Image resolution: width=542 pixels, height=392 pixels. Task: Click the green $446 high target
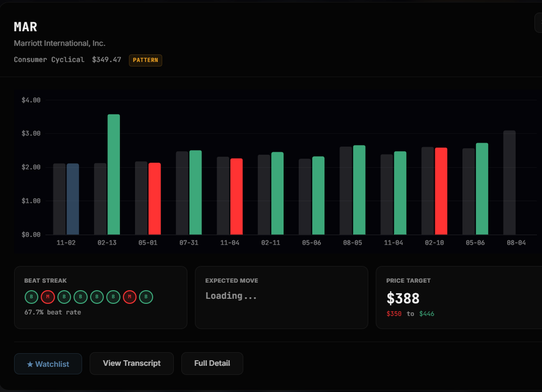[x=426, y=313]
